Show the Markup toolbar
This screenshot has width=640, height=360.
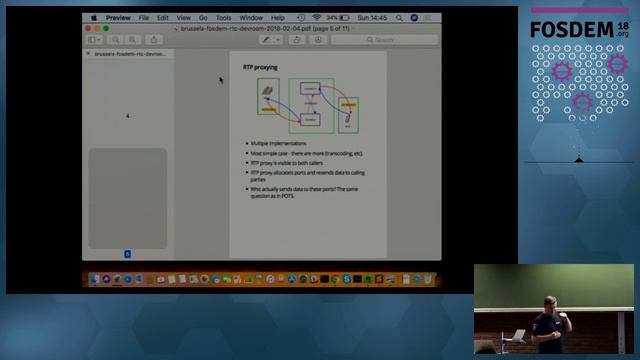[318, 40]
